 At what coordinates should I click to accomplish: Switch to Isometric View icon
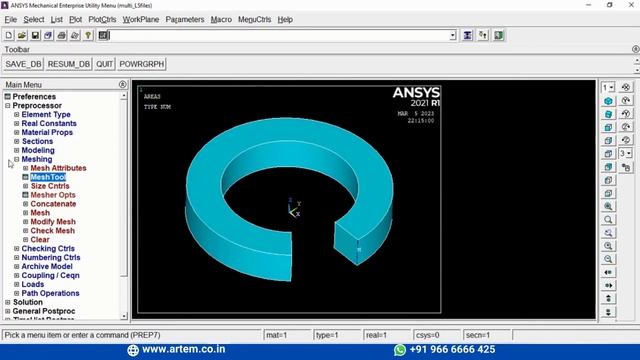(608, 101)
